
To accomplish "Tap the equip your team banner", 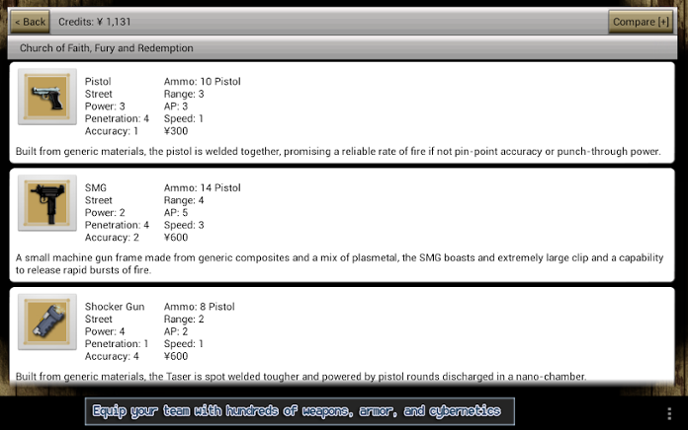I will coord(300,411).
